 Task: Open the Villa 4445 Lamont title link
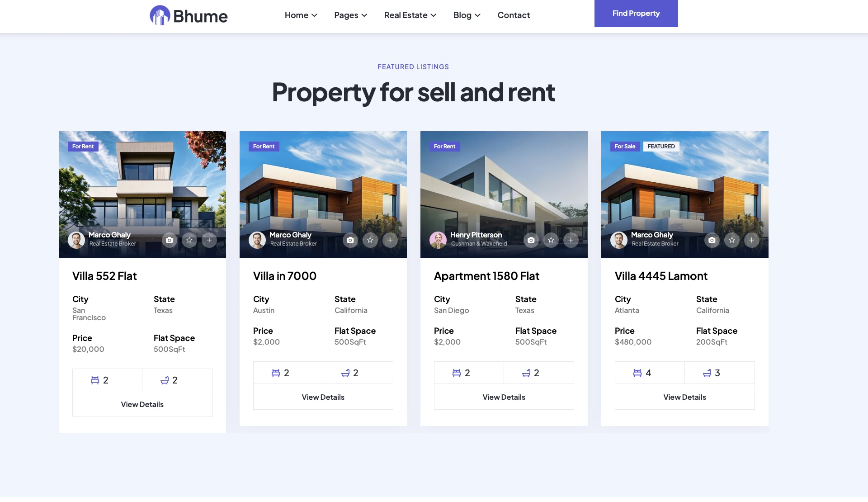[x=661, y=276]
